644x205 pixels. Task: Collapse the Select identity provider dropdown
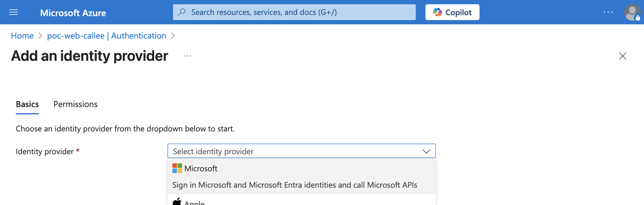tap(301, 151)
